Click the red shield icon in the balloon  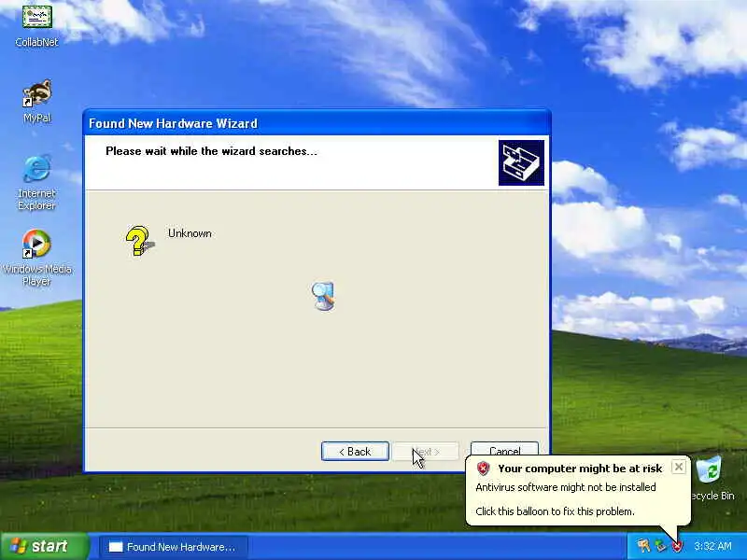[x=483, y=469]
